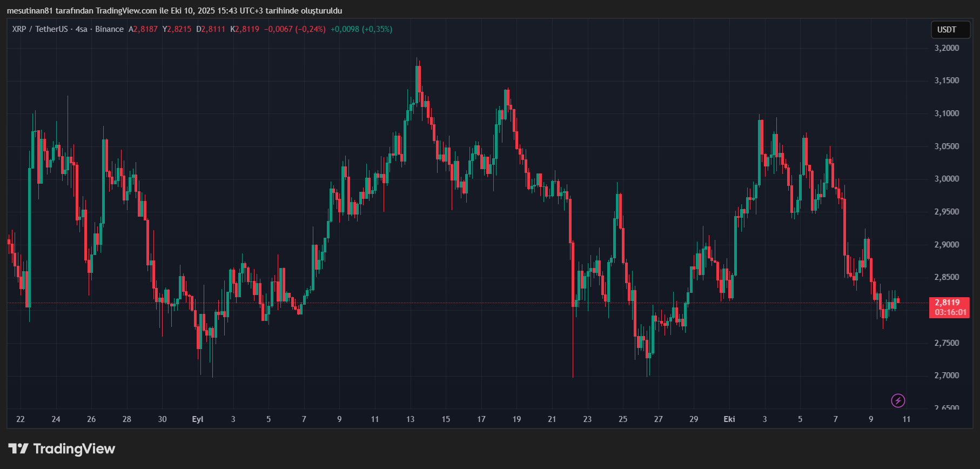Click the red 2,8119 current price label
Screen dimensions: 980x469
tap(948, 303)
